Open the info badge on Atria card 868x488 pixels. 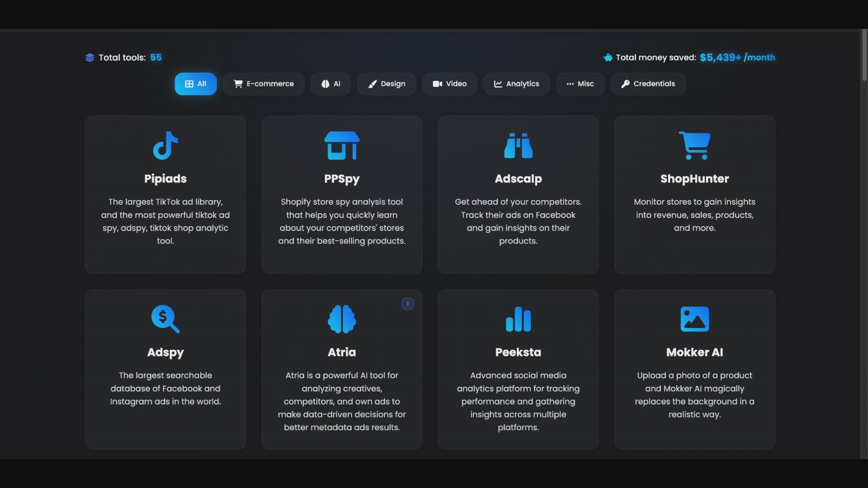[408, 304]
